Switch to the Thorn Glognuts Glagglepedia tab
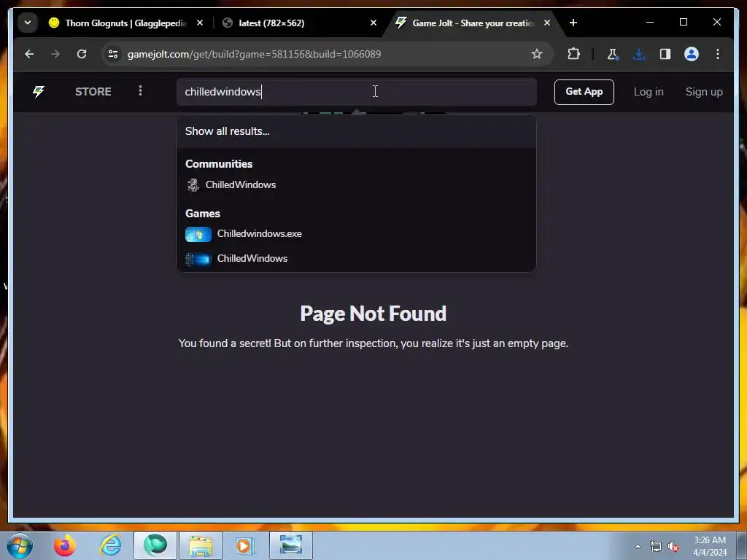 (125, 23)
